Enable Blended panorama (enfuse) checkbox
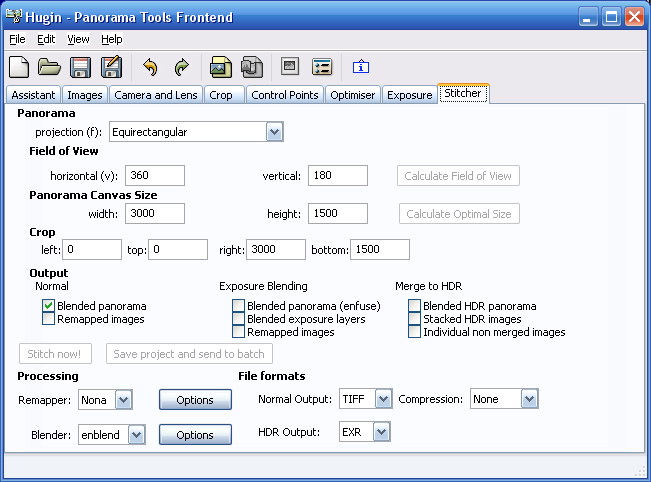The width and height of the screenshot is (651, 482). click(238, 306)
